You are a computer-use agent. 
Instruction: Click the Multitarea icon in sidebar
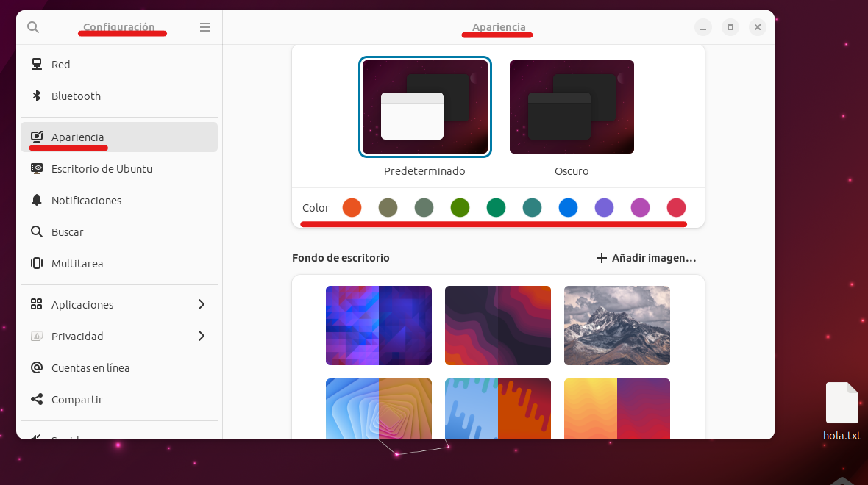(37, 263)
